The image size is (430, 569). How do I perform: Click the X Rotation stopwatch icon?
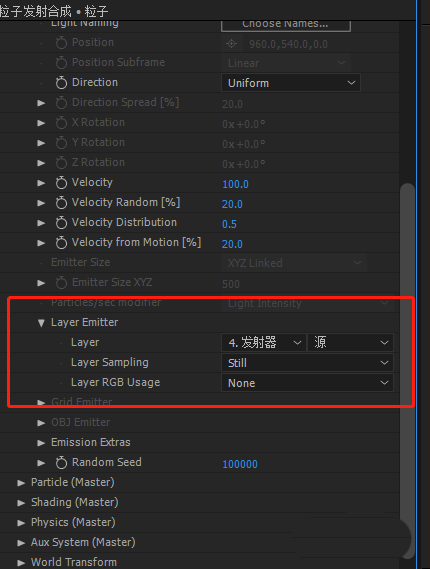[61, 123]
